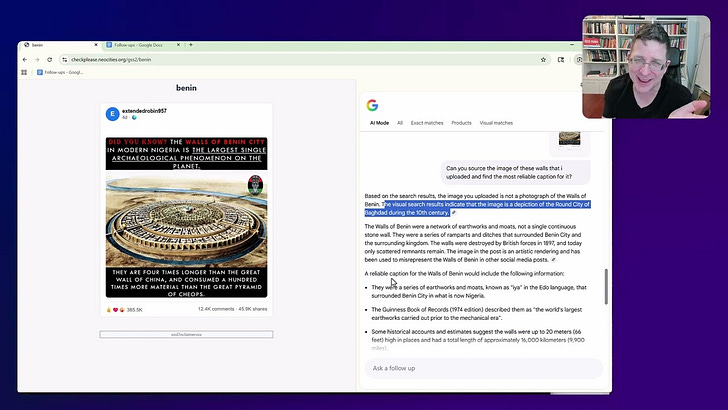Click the 'benin' page heading
This screenshot has width=728, height=410.
186,88
